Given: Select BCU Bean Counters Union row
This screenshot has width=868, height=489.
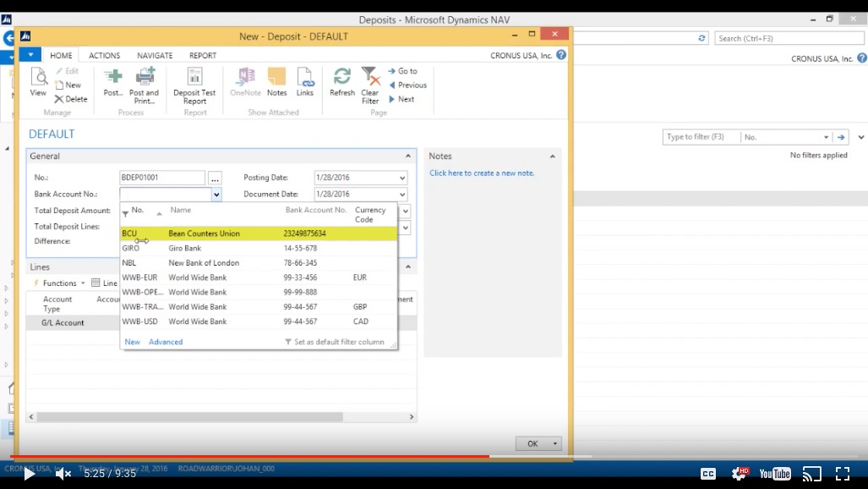Looking at the screenshot, I should tap(259, 234).
